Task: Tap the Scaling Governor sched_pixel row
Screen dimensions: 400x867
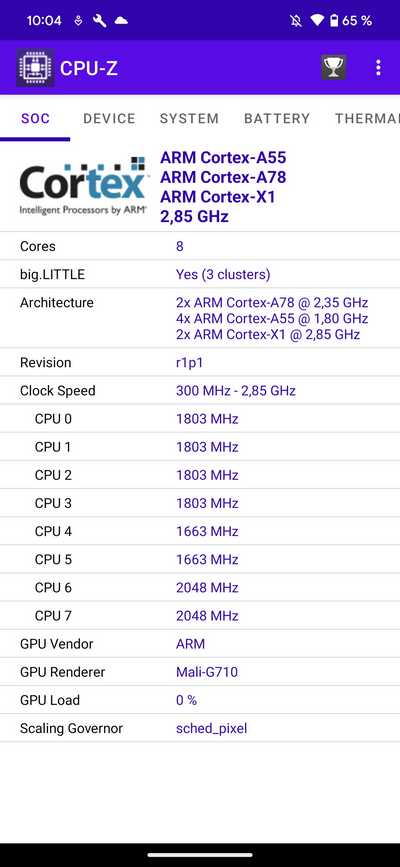Action: point(200,728)
